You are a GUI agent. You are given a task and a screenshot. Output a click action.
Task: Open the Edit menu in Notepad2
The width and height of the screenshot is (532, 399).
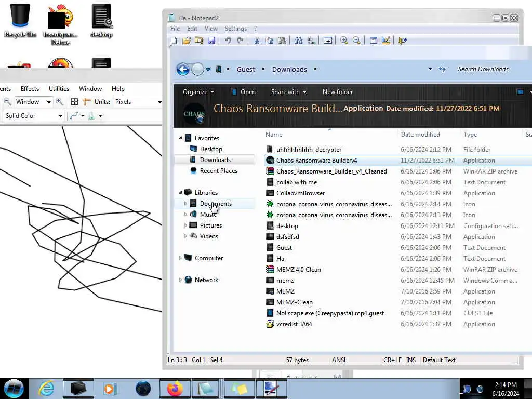192,29
